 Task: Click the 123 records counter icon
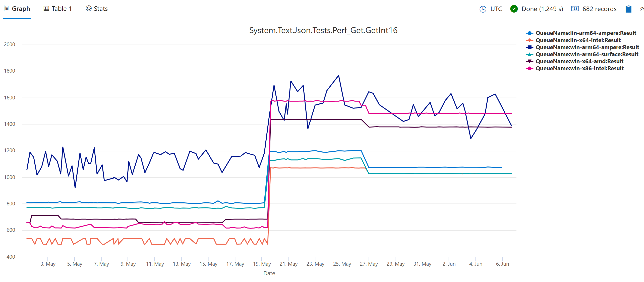tap(575, 9)
